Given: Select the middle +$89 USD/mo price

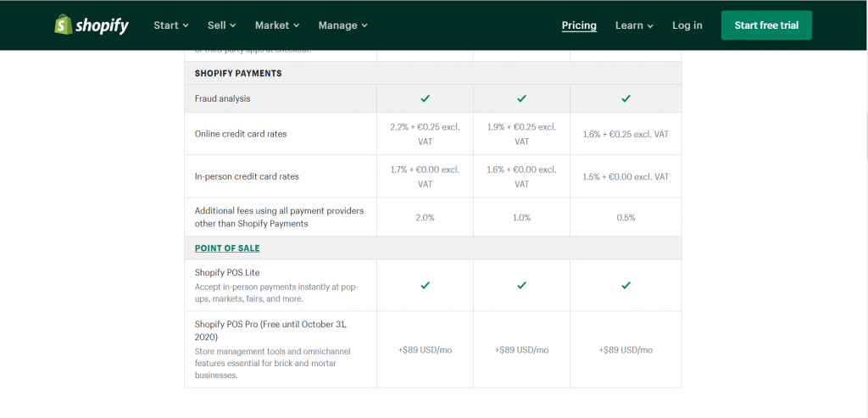Looking at the screenshot, I should [x=521, y=350].
